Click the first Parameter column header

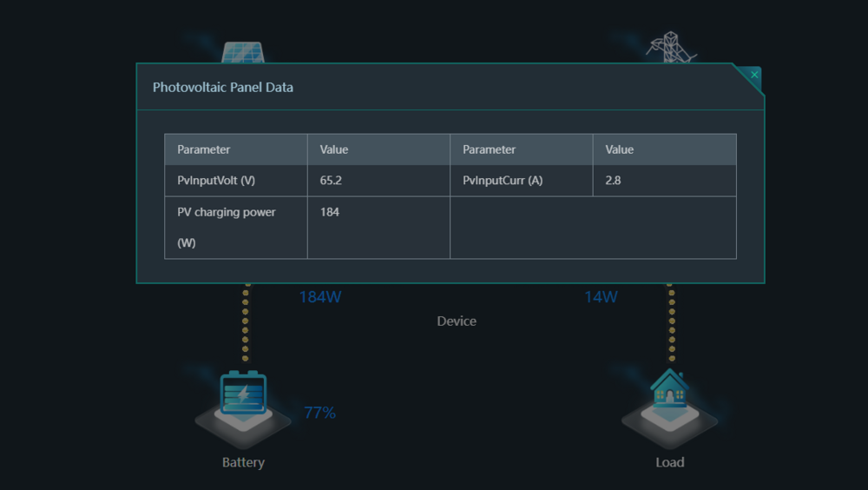(x=236, y=149)
